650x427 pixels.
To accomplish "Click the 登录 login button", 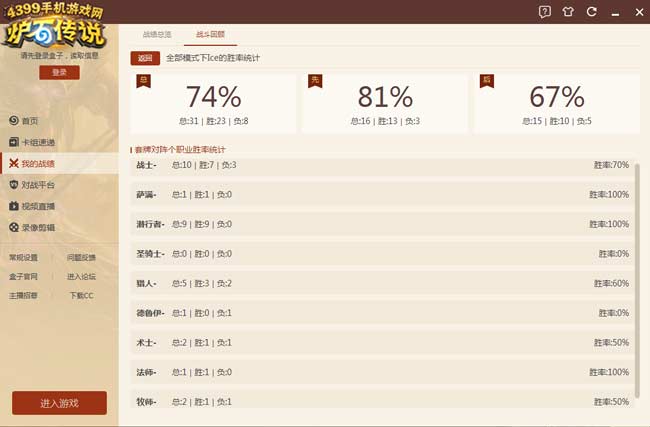I will pos(59,73).
